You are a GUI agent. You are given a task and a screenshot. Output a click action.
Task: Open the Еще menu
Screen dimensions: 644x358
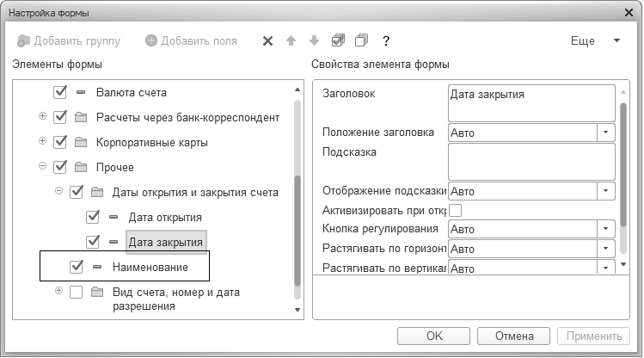(595, 40)
